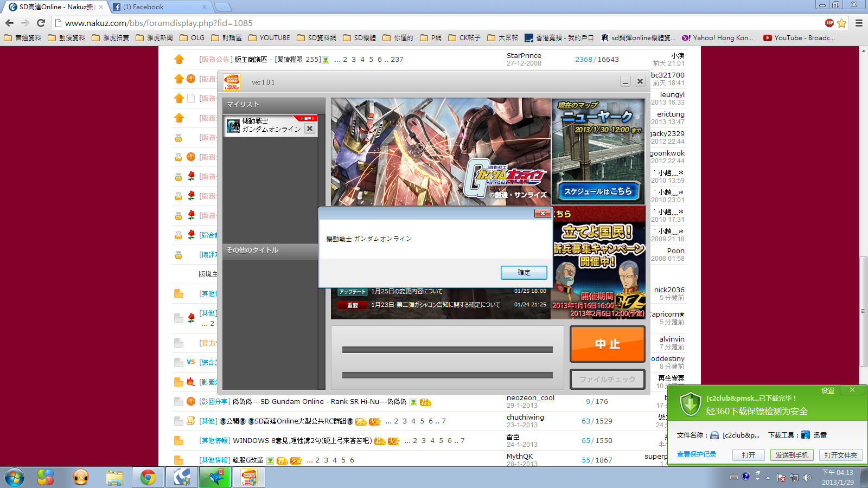Click the address bar URL field
The image size is (868, 488).
(x=439, y=23)
